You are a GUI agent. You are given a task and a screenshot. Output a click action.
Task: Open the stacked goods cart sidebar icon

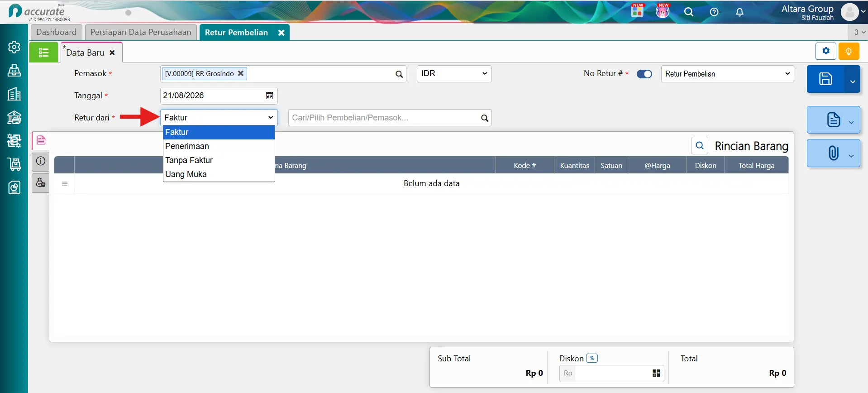(x=14, y=141)
